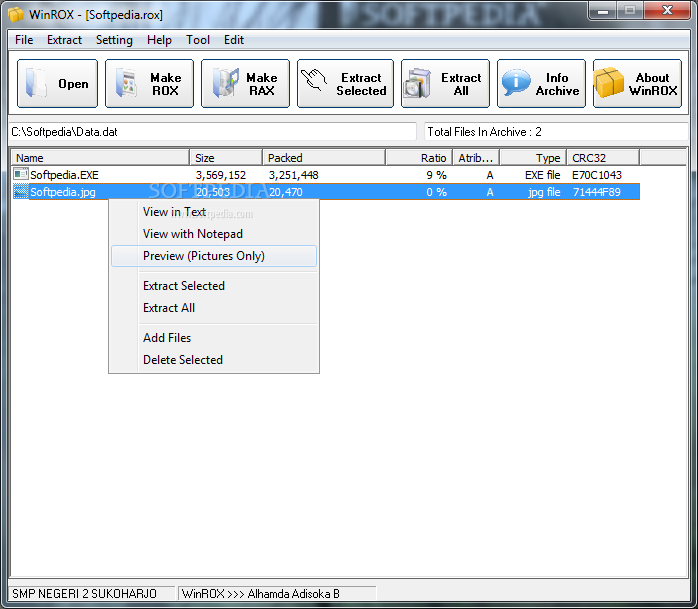Image resolution: width=698 pixels, height=609 pixels.
Task: Click the WinROX title bar icon
Action: pyautogui.click(x=16, y=14)
